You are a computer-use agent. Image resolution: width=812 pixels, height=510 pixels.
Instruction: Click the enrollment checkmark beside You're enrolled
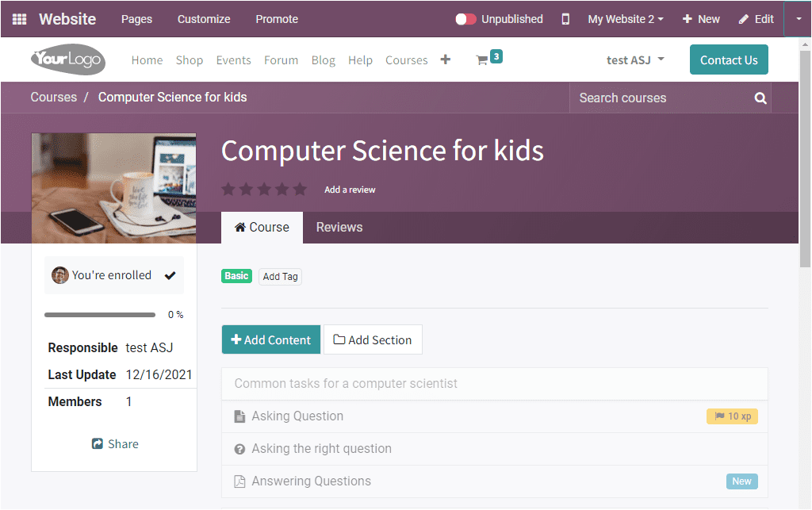pyautogui.click(x=170, y=274)
